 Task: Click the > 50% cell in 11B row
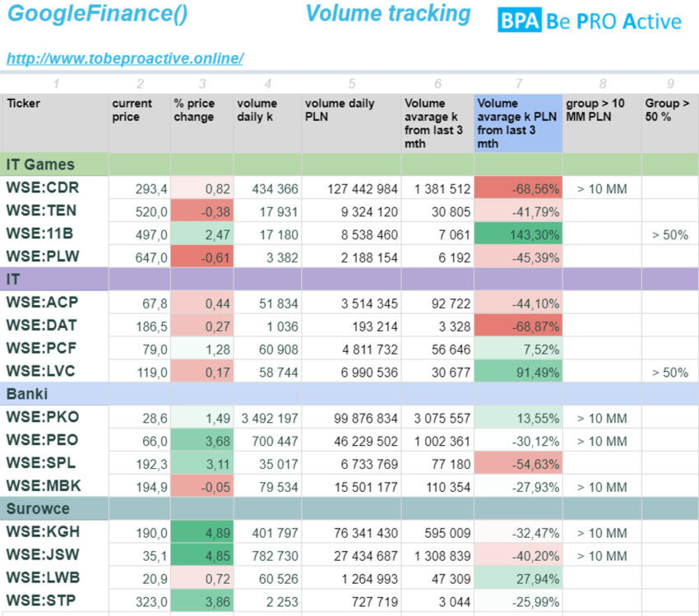pos(670,234)
